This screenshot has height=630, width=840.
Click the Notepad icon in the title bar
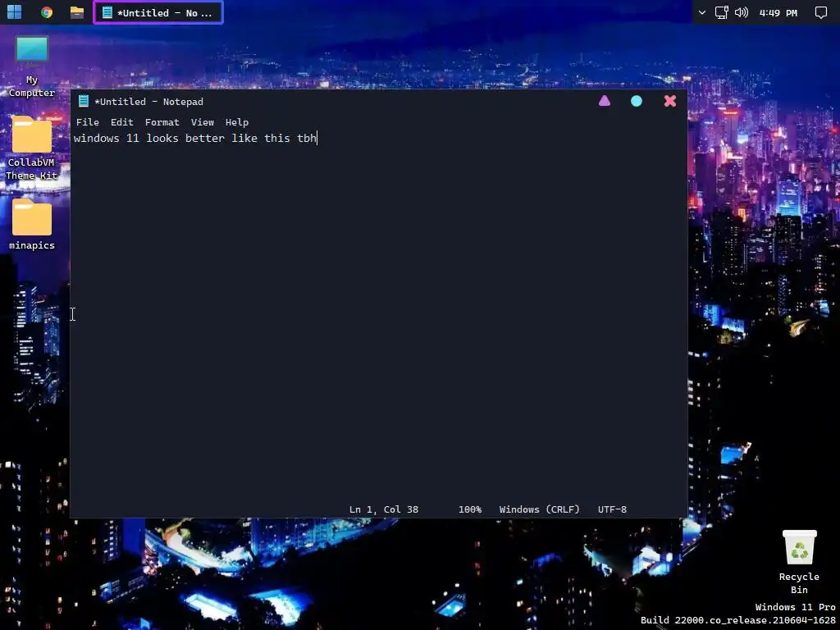tap(84, 101)
